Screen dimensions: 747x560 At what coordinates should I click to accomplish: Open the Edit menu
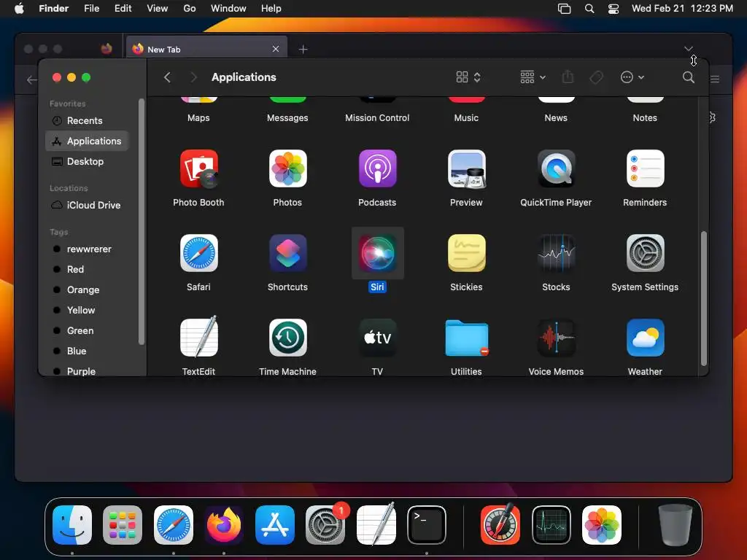pos(123,9)
